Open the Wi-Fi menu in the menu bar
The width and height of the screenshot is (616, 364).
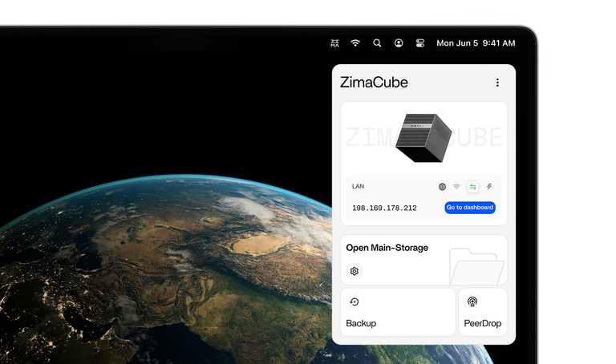(x=355, y=43)
